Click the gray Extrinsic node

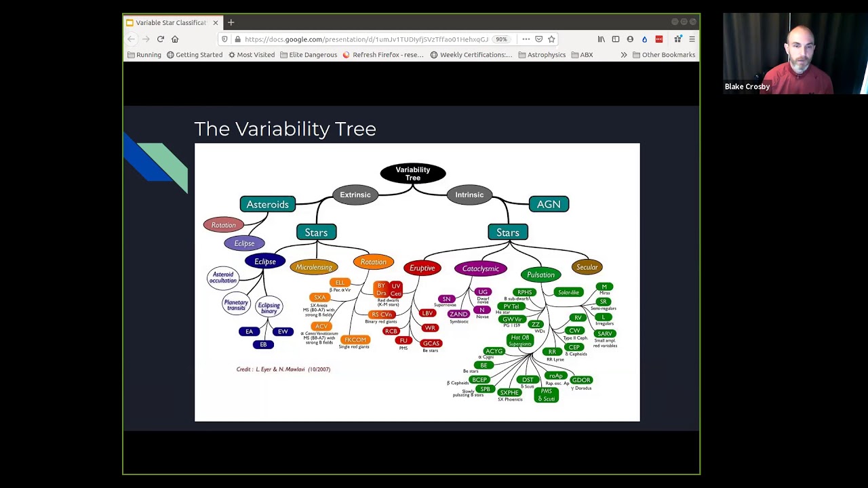[x=355, y=195]
